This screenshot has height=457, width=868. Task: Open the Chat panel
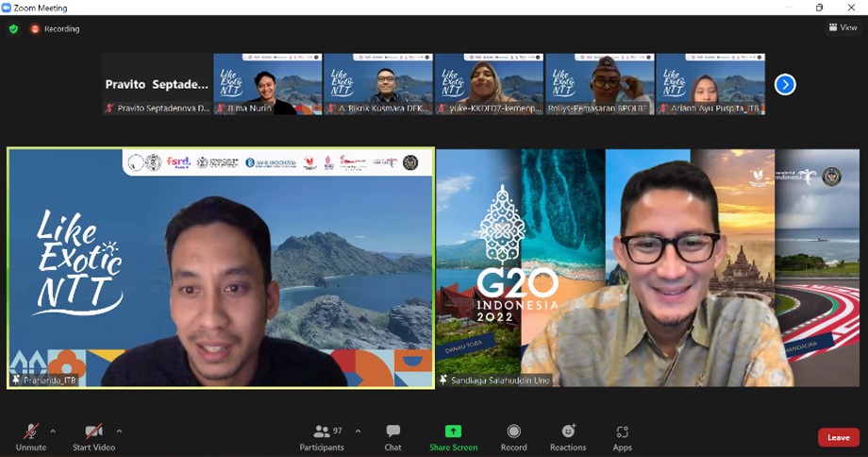click(x=392, y=436)
